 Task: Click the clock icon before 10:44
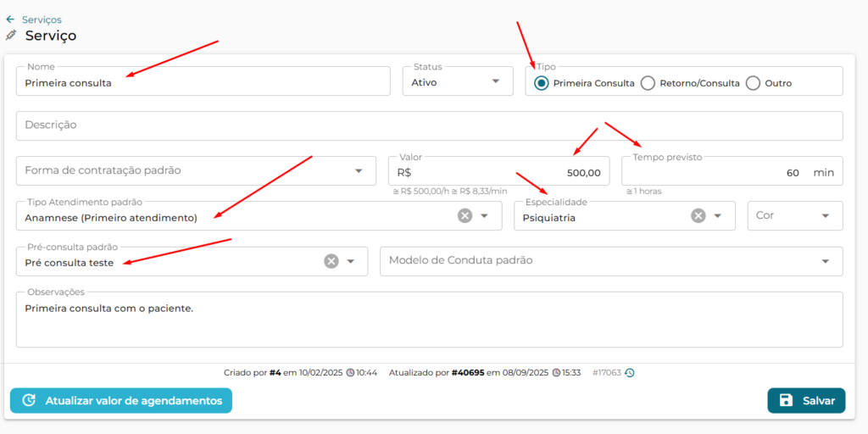point(350,373)
